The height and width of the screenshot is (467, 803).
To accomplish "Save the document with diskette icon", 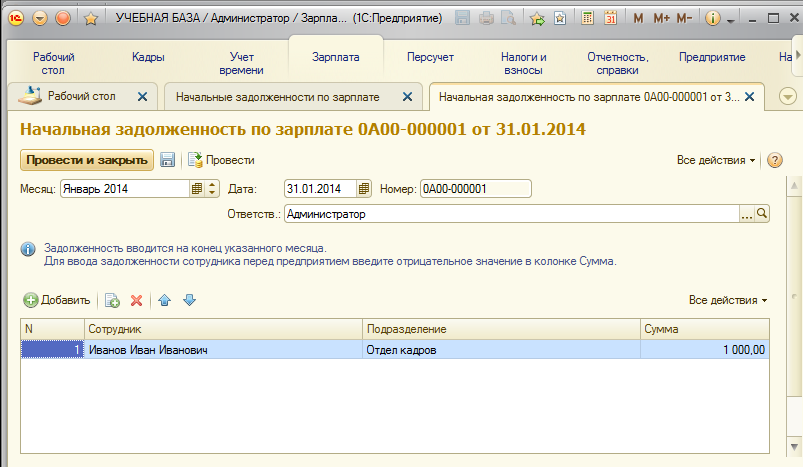I will click(167, 160).
